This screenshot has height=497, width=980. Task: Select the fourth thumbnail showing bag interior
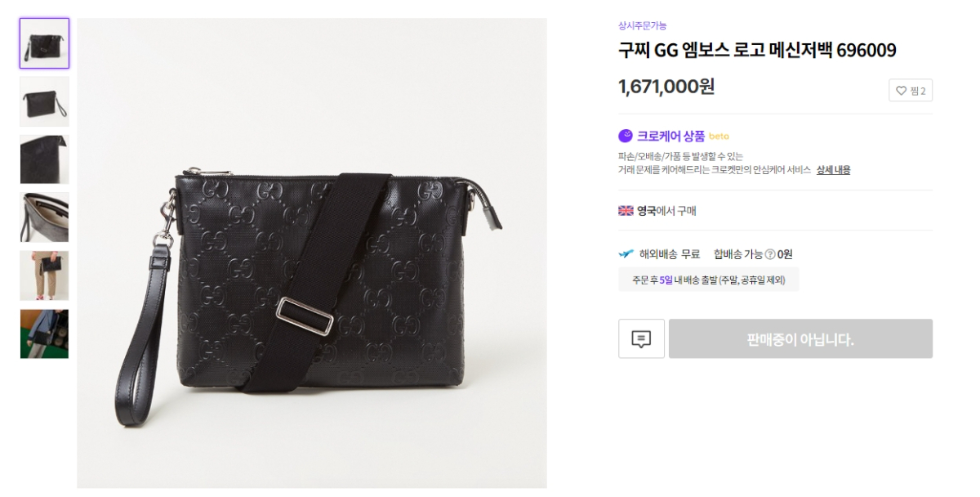[x=44, y=217]
